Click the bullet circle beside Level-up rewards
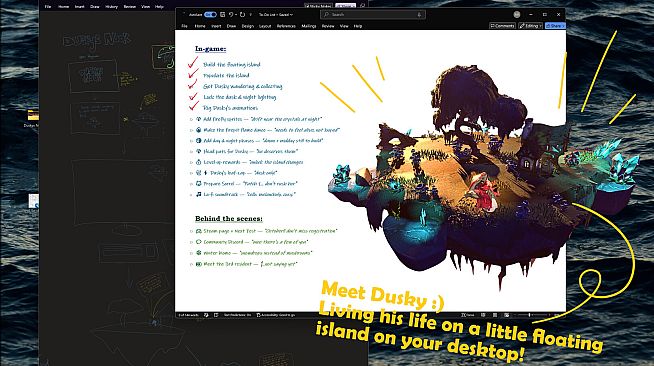Screen dimensions: 654x366 [x=191, y=163]
